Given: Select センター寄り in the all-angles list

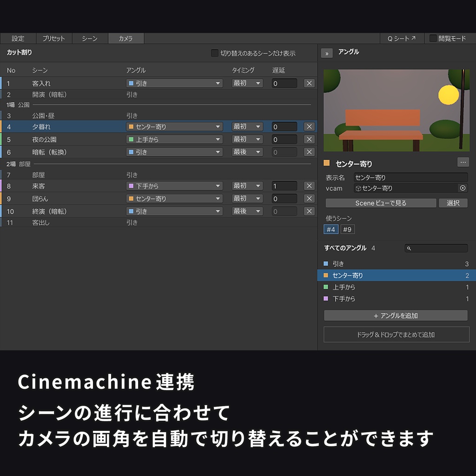Looking at the screenshot, I should [x=396, y=275].
